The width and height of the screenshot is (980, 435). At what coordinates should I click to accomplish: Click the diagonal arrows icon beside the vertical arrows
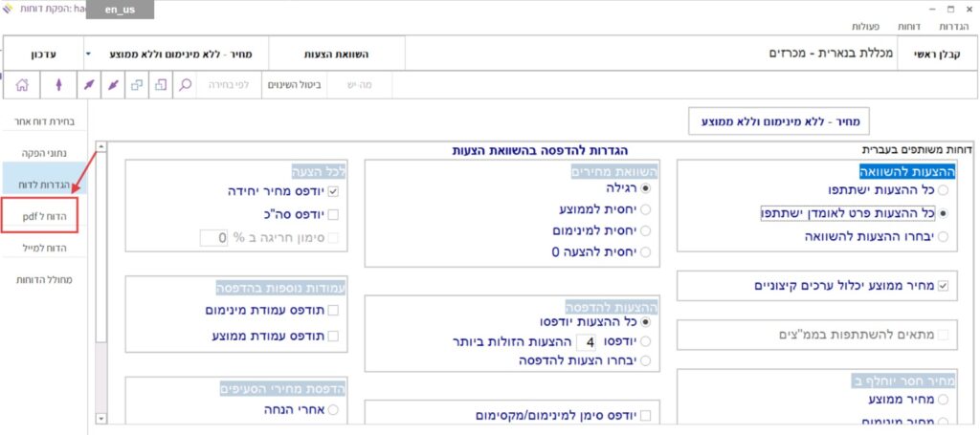click(88, 85)
